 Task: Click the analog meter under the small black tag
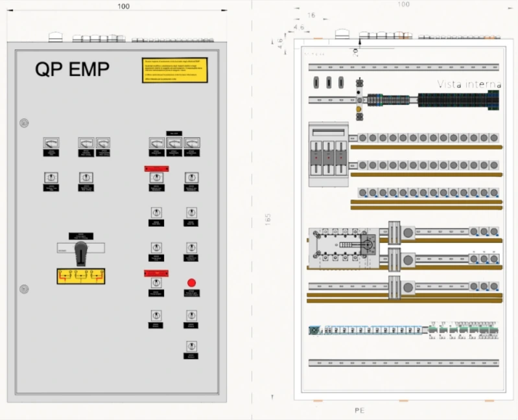[174, 143]
